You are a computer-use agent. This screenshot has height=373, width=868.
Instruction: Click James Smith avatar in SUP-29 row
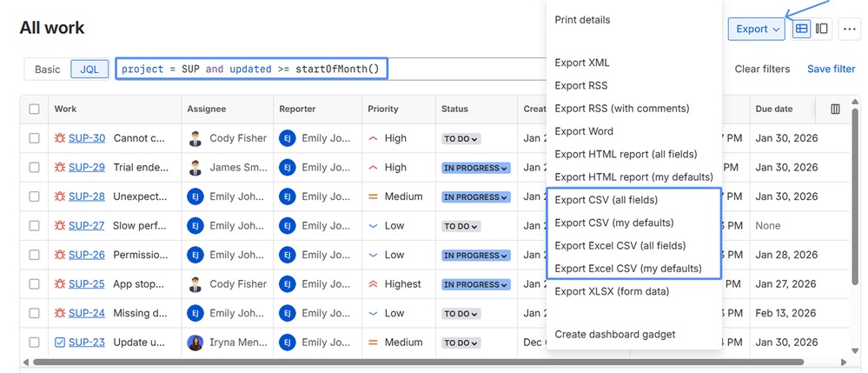point(195,168)
